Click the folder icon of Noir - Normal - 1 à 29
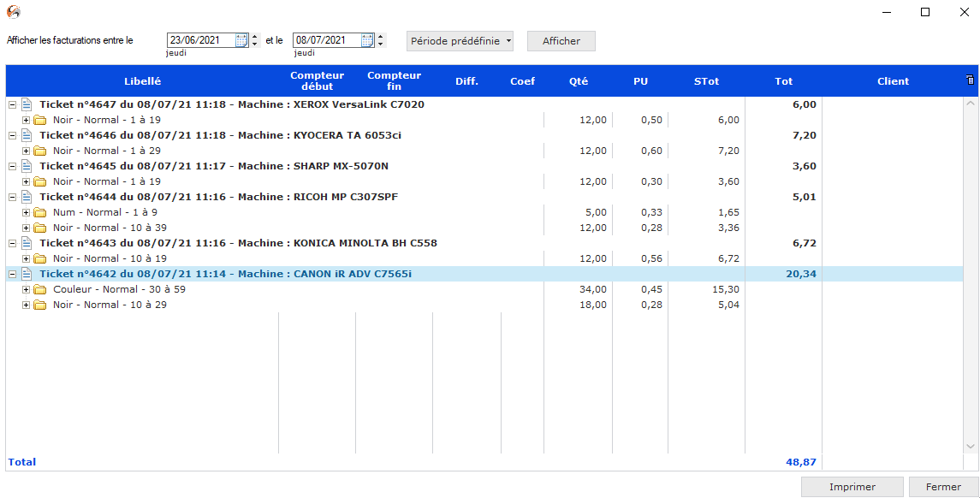 click(40, 151)
